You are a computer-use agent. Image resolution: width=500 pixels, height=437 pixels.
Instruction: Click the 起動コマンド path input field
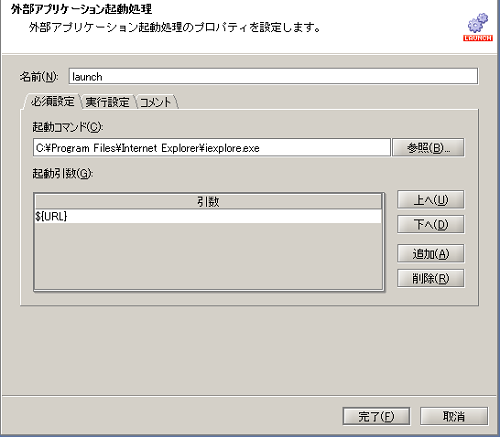(x=212, y=148)
